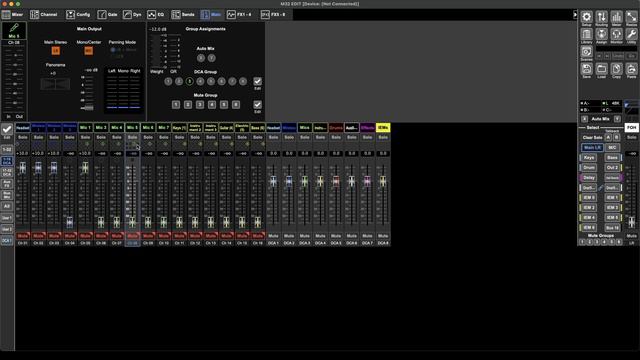
Task: Select the Bus 16 button
Action: (612, 228)
